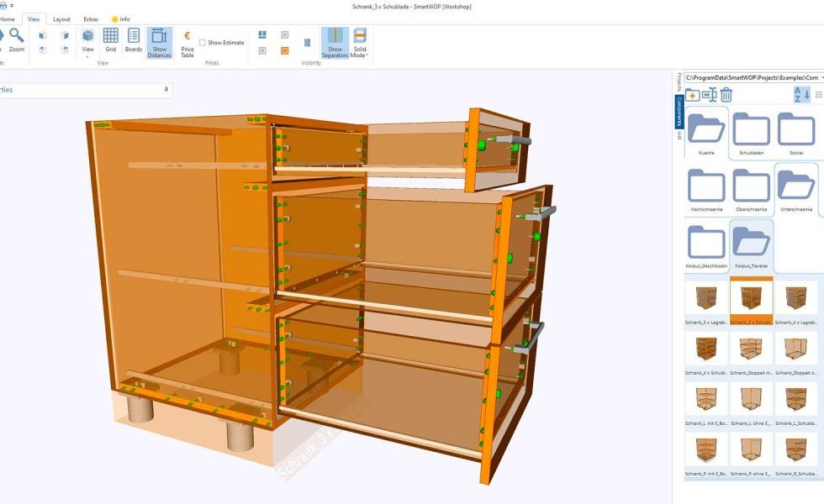Toggle Solid Mode display
The image size is (824, 504).
point(359,37)
